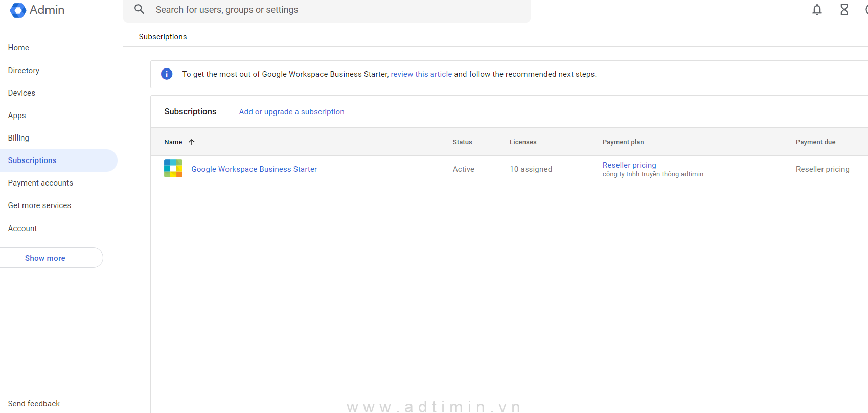868x413 pixels.
Task: Click Send feedback
Action: pos(34,404)
